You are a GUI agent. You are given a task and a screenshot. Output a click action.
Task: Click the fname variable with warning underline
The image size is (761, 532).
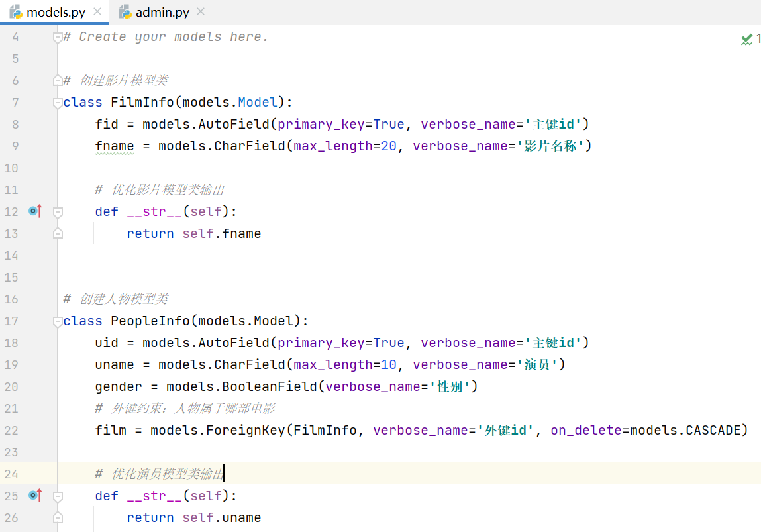[x=115, y=146]
